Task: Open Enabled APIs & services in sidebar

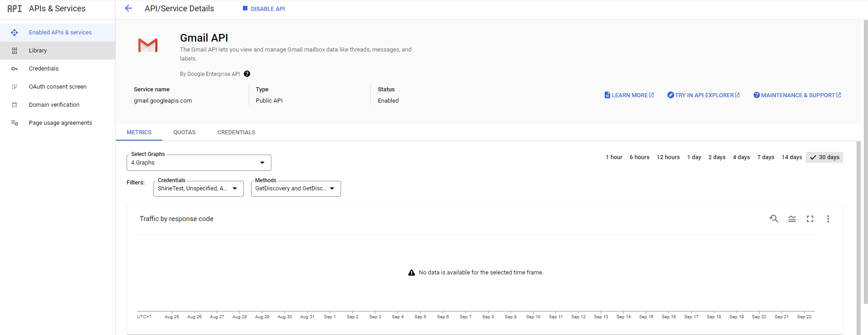Action: pos(57,33)
